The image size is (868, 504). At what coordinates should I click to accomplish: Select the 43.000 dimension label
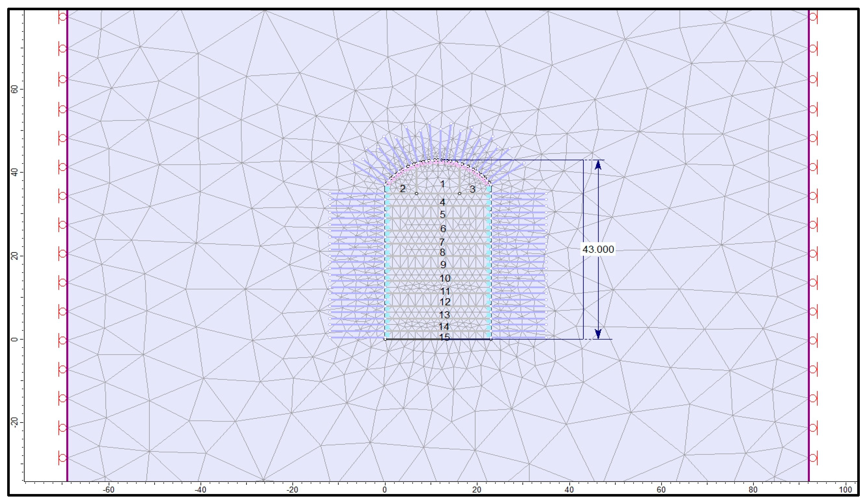tap(598, 249)
